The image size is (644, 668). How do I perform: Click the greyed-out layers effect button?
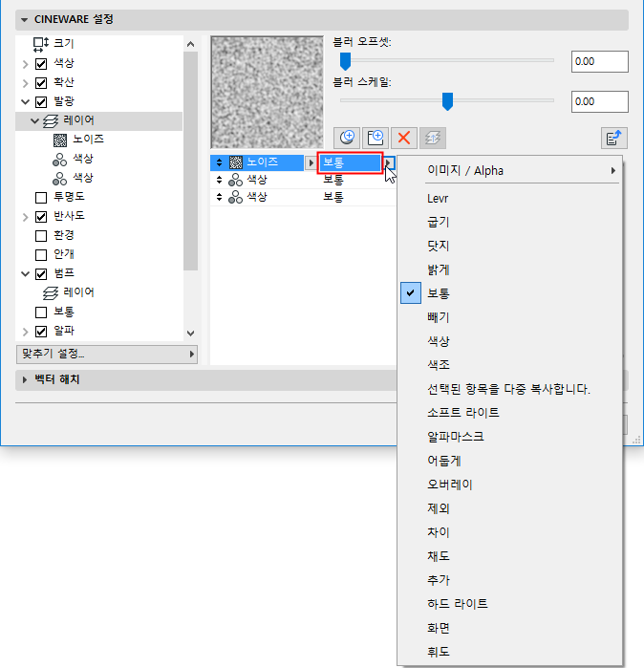(x=433, y=138)
